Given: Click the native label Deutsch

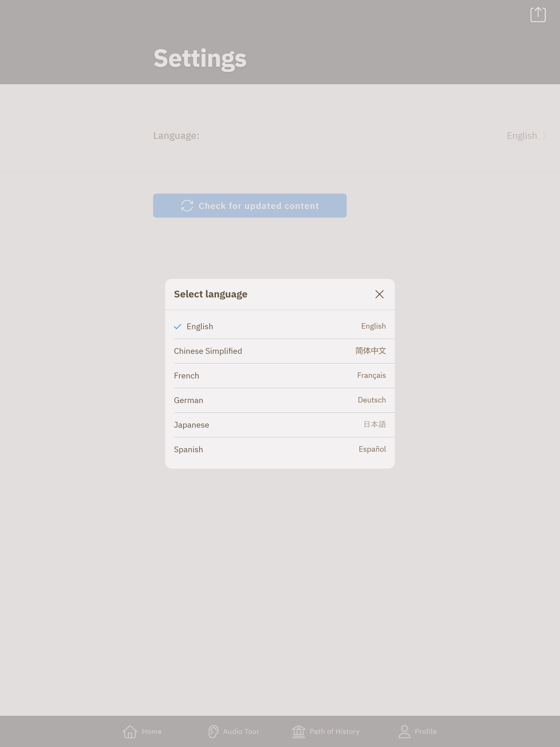Looking at the screenshot, I should pos(372,400).
